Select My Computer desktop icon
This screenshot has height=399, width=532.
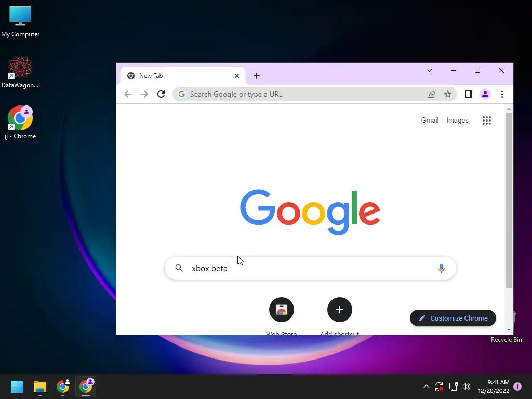tap(20, 21)
